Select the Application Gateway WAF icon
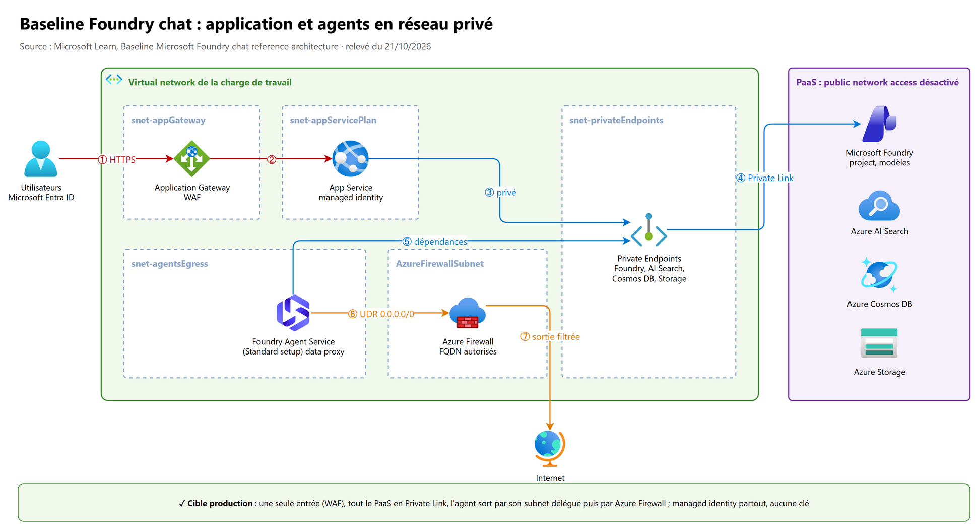This screenshot has height=531, width=980. (x=192, y=159)
